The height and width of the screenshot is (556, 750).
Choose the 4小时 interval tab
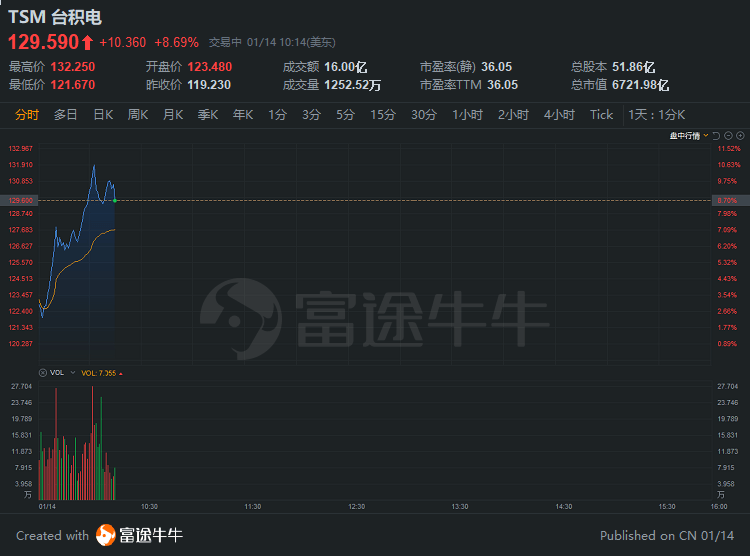[x=559, y=115]
